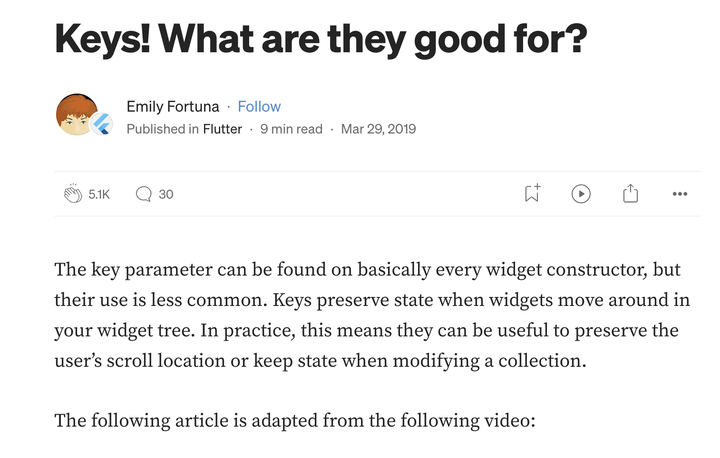
Task: Visit the Flutter publication link
Action: tap(222, 129)
